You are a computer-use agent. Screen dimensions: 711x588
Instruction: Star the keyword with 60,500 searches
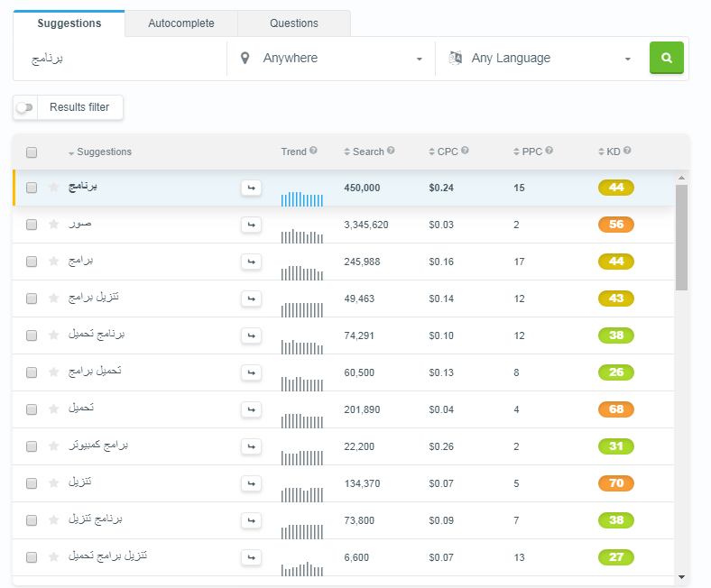click(53, 372)
